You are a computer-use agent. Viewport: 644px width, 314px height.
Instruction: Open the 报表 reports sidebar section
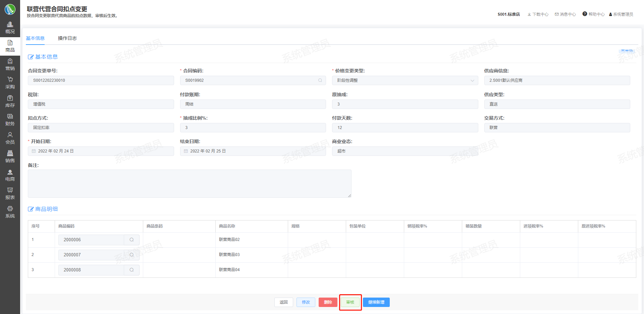point(10,194)
